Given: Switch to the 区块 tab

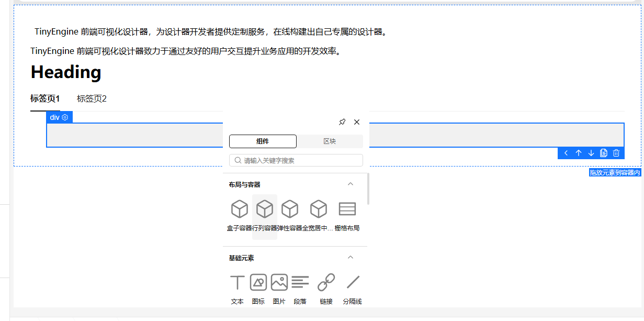Looking at the screenshot, I should click(x=330, y=141).
